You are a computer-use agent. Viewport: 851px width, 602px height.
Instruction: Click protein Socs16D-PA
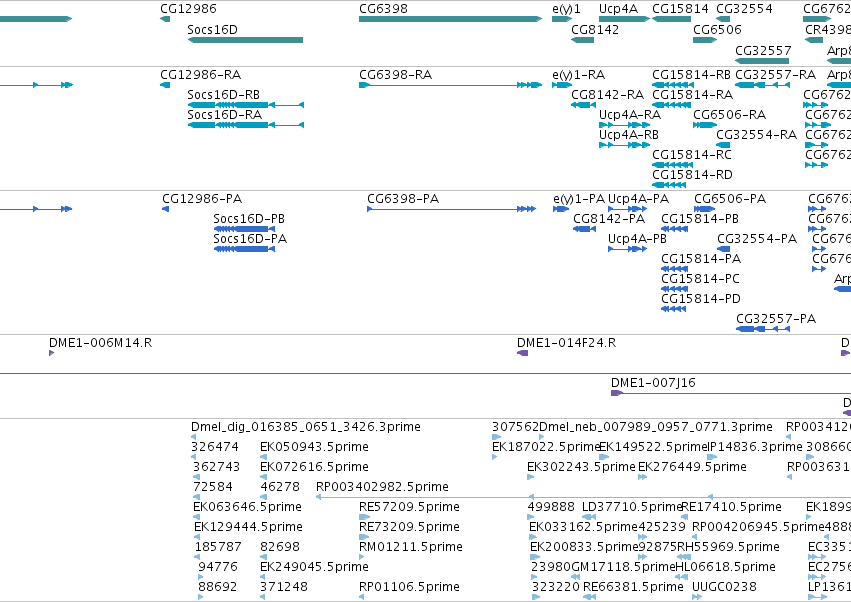click(x=244, y=250)
